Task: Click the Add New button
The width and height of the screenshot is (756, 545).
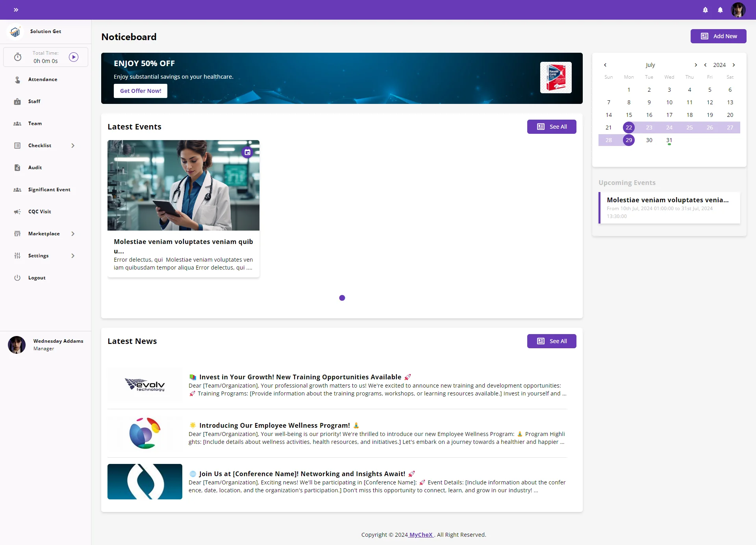Action: coord(718,36)
